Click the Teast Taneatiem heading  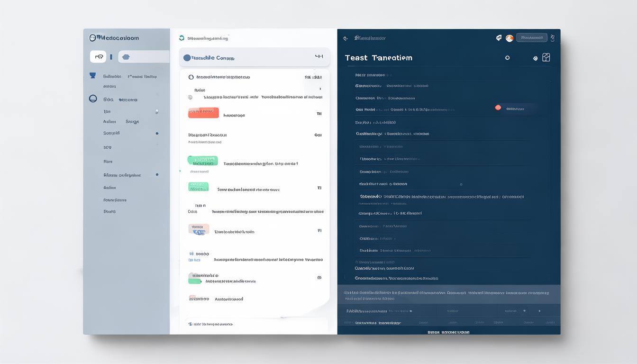pos(378,58)
